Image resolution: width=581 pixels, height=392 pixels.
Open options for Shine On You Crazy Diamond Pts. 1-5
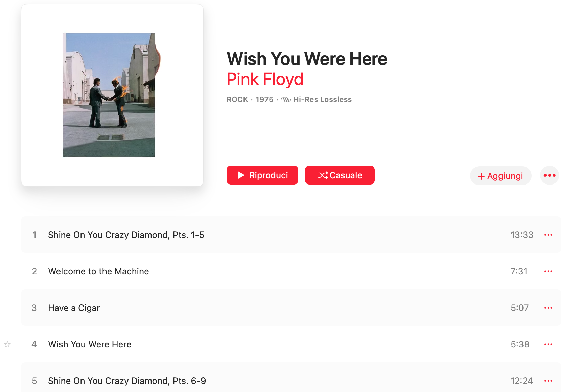coord(548,235)
